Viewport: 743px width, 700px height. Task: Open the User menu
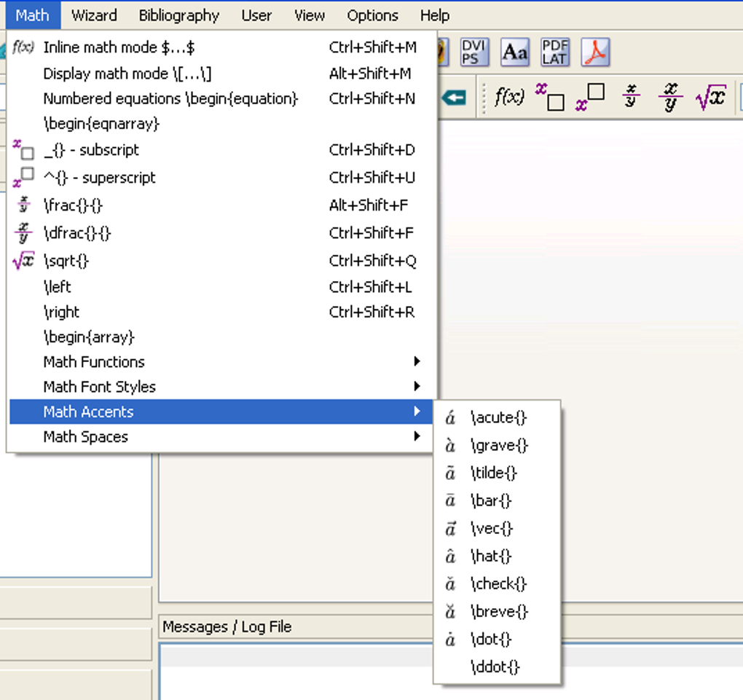pyautogui.click(x=256, y=15)
